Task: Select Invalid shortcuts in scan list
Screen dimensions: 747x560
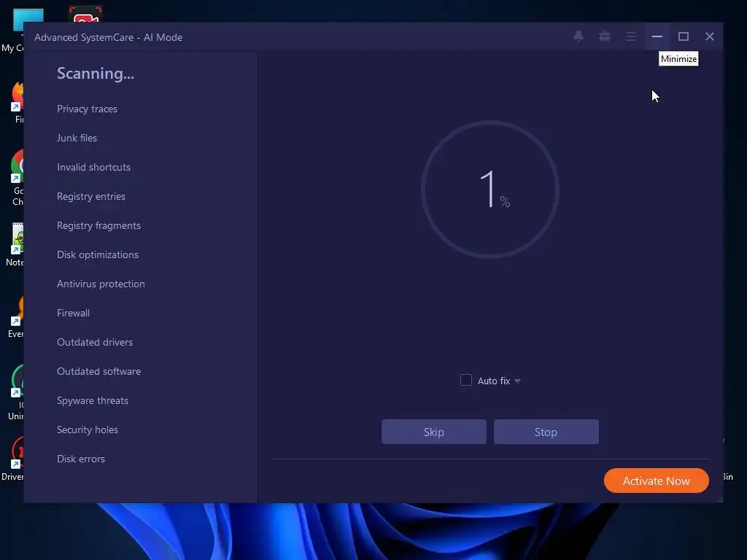Action: [93, 167]
